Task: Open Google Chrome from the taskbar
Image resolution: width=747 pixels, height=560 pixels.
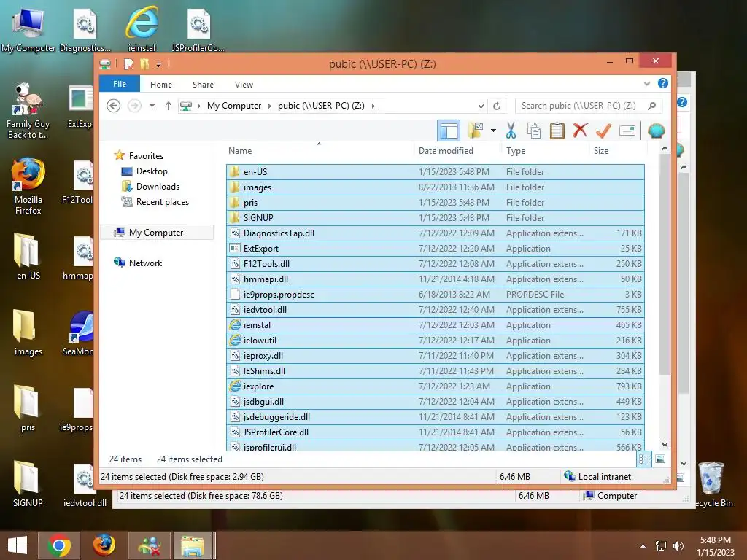Action: click(59, 545)
